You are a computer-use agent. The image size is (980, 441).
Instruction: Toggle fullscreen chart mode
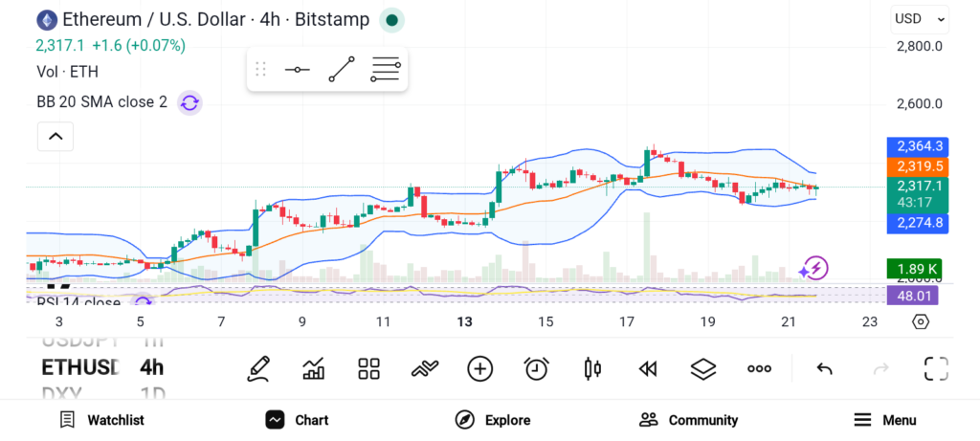(x=935, y=368)
